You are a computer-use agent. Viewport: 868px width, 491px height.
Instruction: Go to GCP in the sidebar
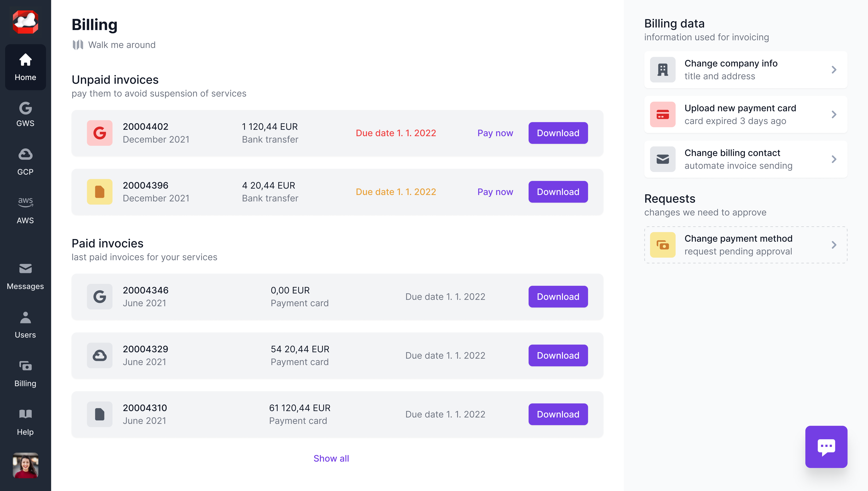[25, 162]
